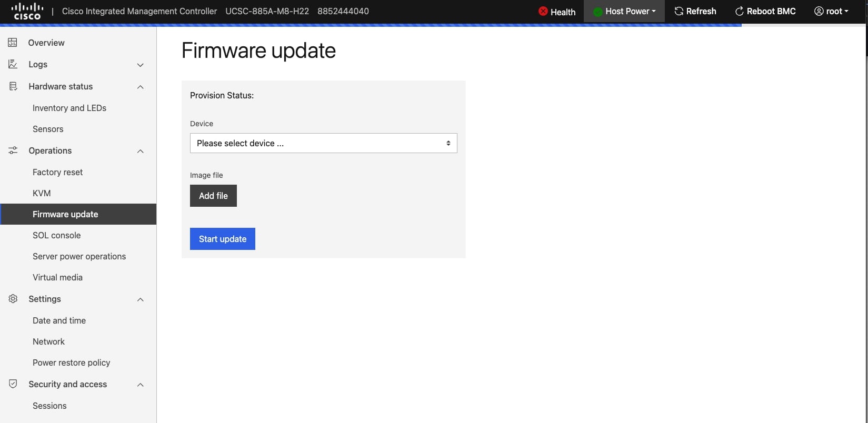Click the Overview dashboard icon
Viewport: 868px width, 423px height.
pos(13,43)
